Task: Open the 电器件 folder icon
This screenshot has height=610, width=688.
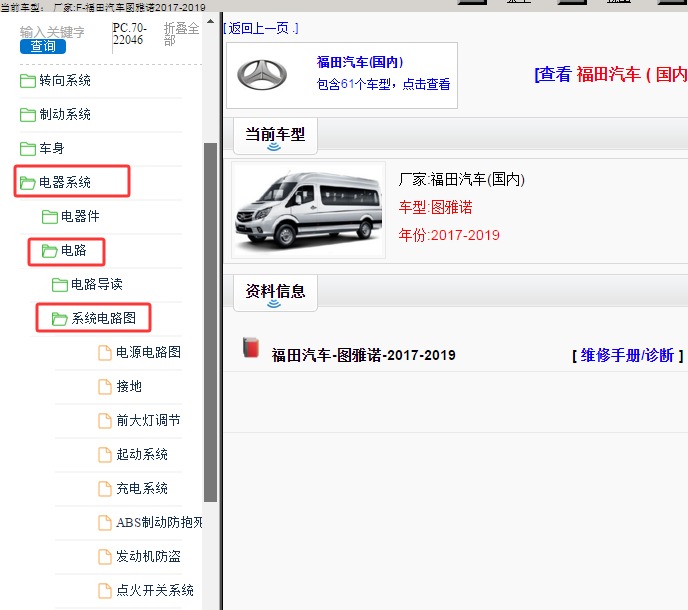Action: click(x=50, y=216)
